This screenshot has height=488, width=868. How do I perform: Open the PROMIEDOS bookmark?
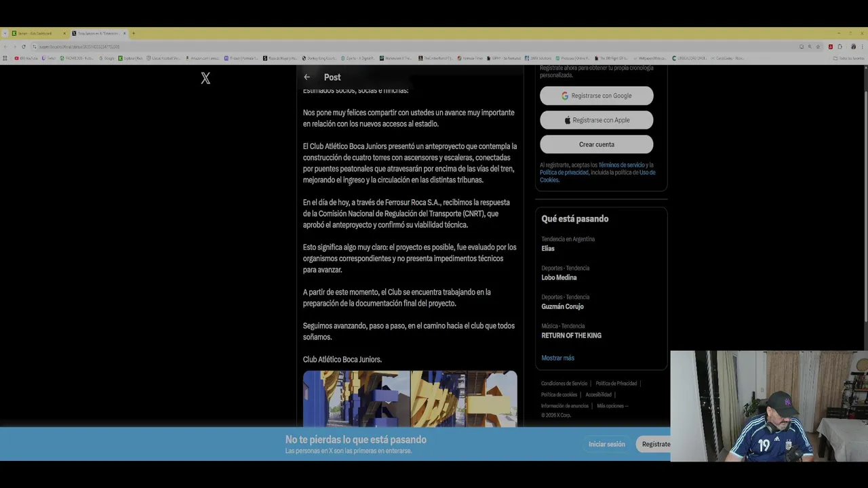point(77,58)
